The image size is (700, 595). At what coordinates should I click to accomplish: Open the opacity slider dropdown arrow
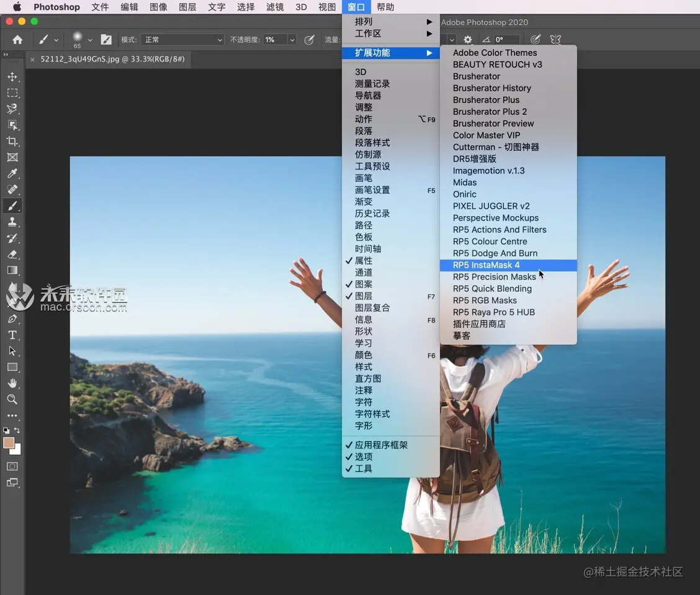pos(292,40)
